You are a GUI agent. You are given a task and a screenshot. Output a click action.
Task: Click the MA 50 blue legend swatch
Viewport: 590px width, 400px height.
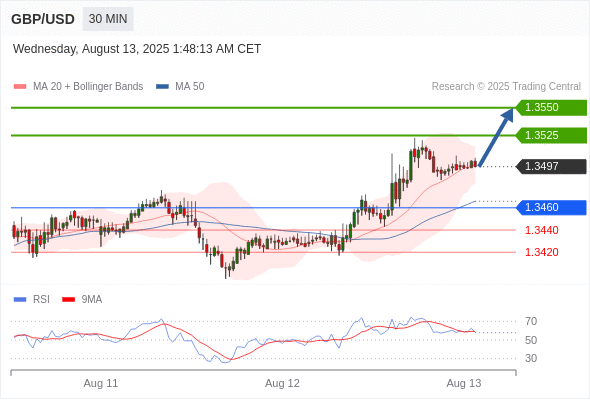pyautogui.click(x=162, y=87)
